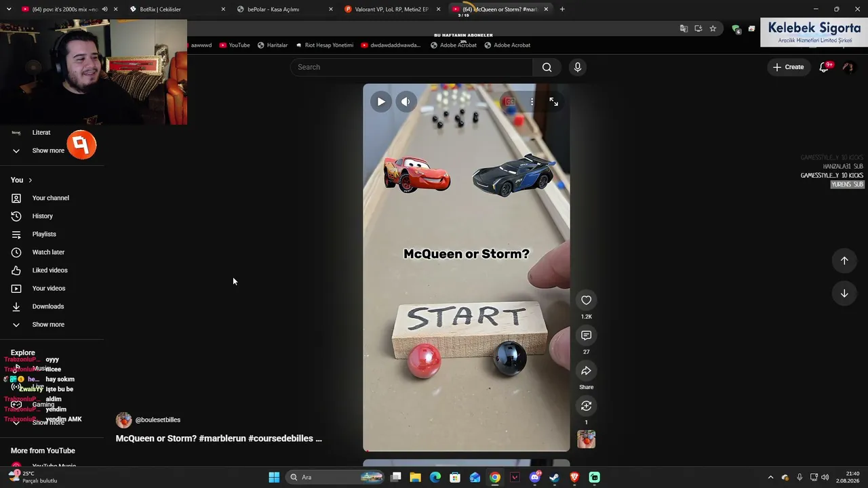Open Discord from taskbar

point(535,477)
